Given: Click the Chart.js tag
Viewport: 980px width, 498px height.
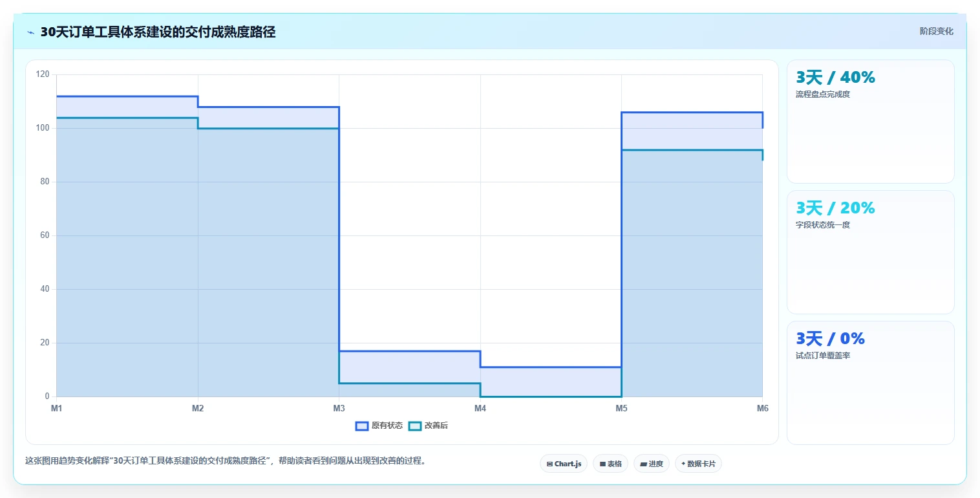Looking at the screenshot, I should (564, 464).
